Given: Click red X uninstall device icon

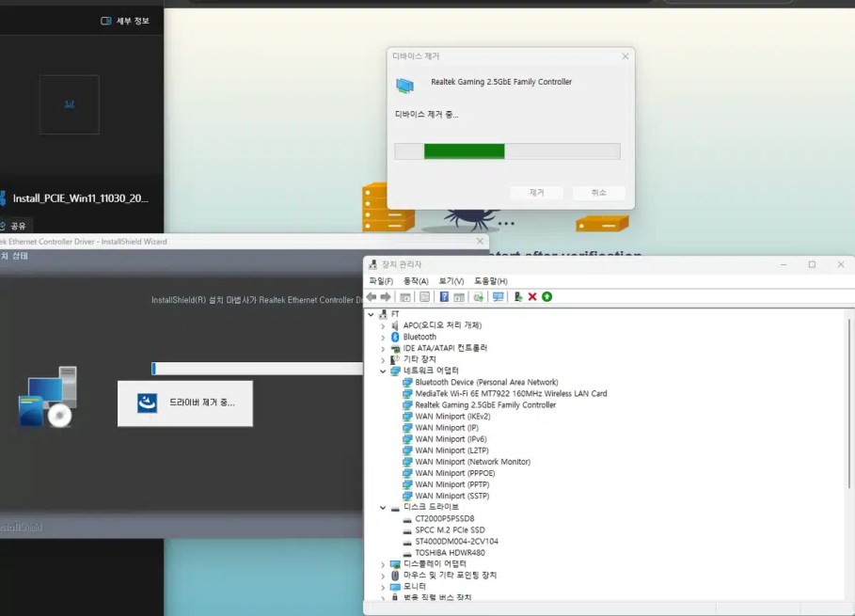Looking at the screenshot, I should tap(532, 296).
